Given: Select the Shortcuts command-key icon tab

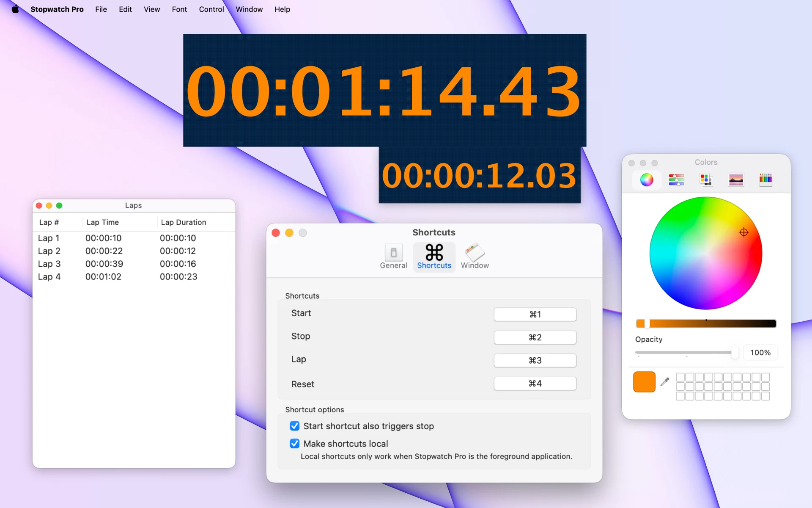Looking at the screenshot, I should point(434,257).
